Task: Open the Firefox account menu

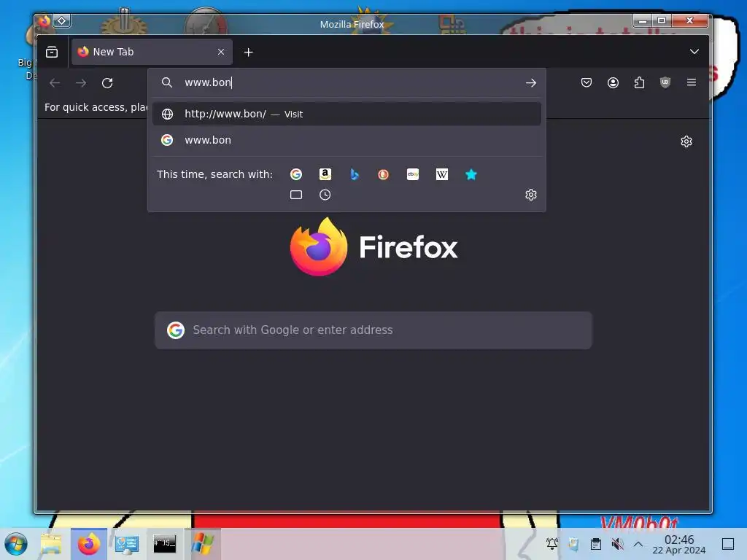Action: (x=613, y=83)
